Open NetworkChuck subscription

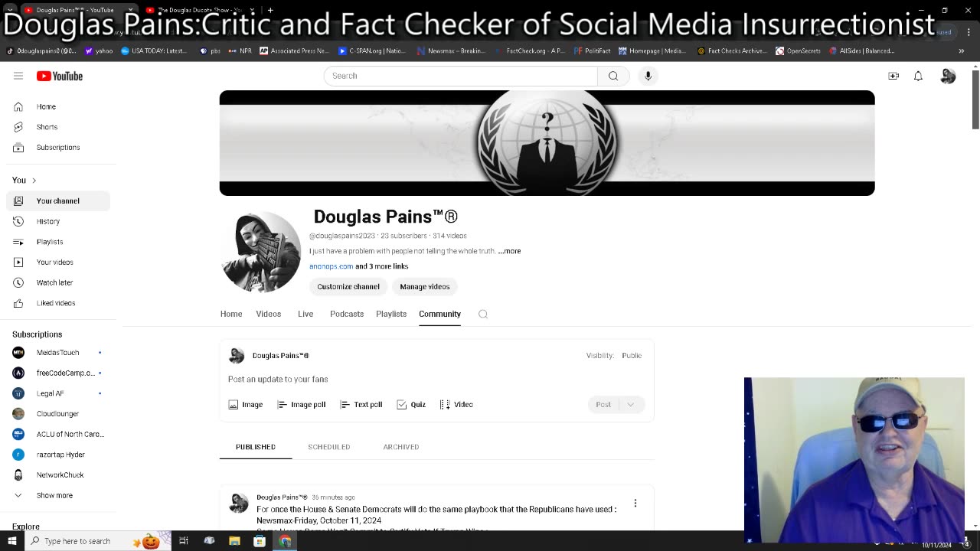pyautogui.click(x=58, y=475)
